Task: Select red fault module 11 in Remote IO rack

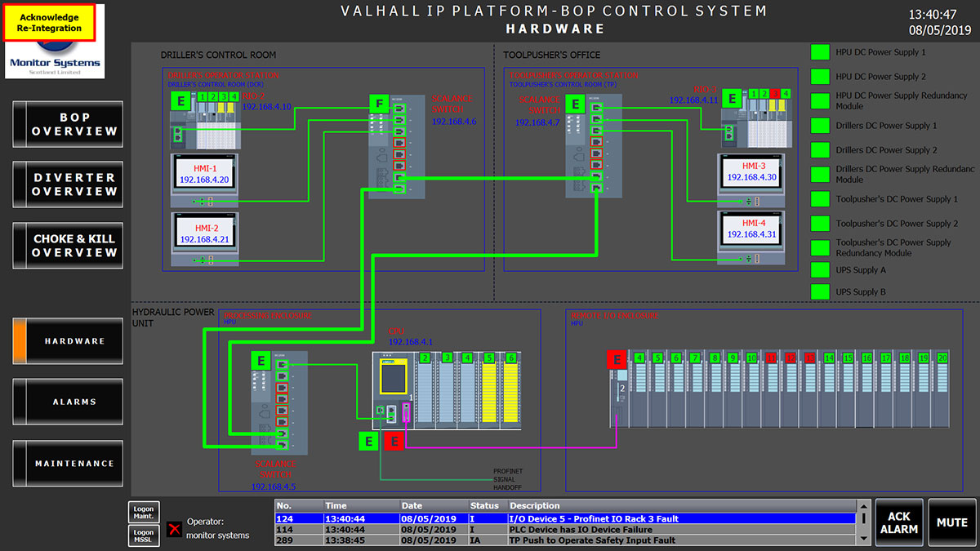Action: pyautogui.click(x=770, y=357)
